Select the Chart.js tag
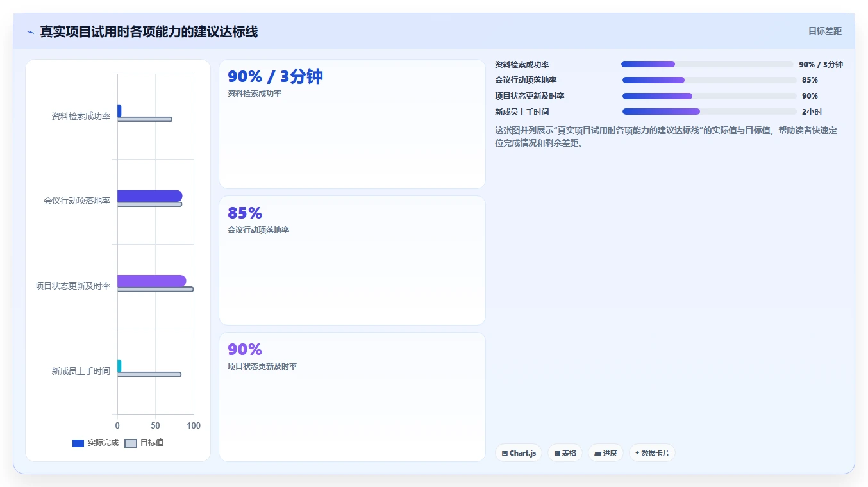Viewport: 868px width, 487px height. pos(519,453)
